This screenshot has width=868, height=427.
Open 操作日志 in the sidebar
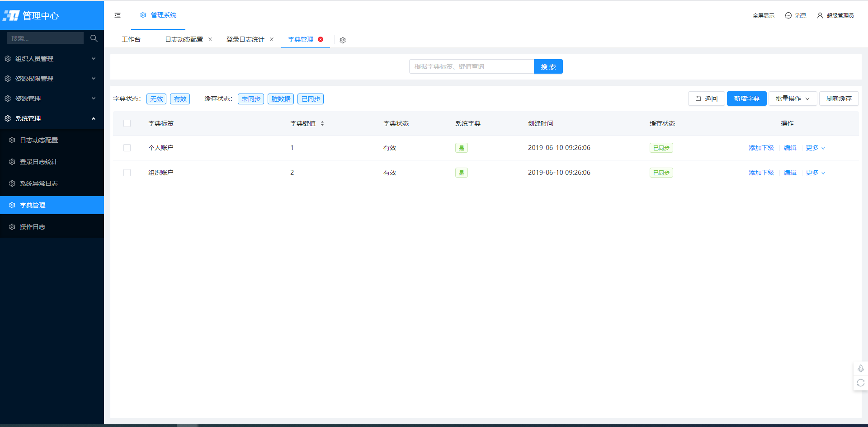[x=52, y=227]
